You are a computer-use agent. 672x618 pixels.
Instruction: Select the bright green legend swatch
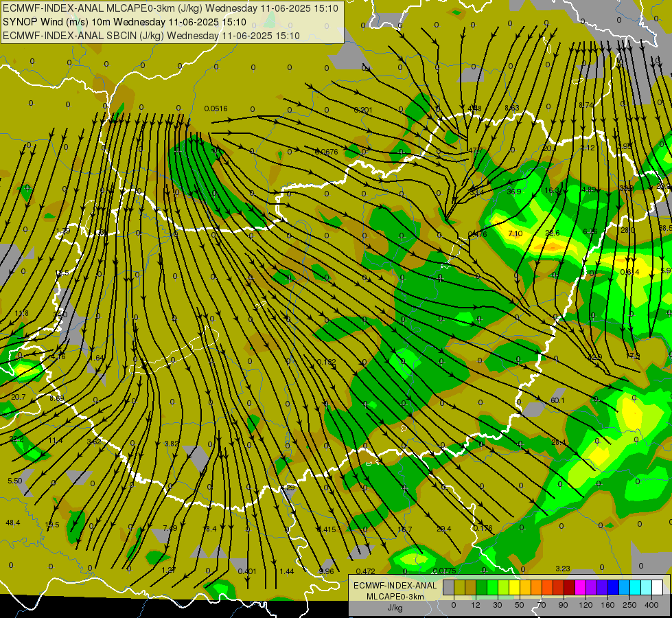[492, 588]
